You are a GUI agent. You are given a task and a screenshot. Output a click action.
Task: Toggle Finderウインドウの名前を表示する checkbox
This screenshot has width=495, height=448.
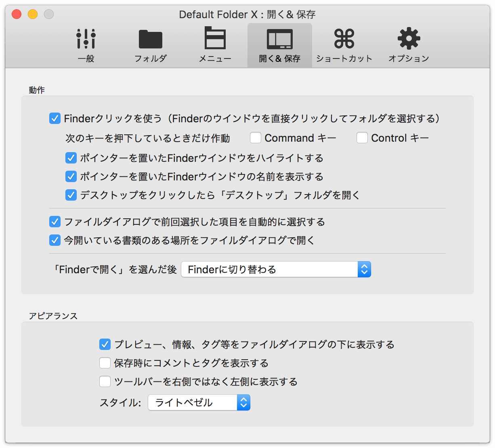pos(71,176)
